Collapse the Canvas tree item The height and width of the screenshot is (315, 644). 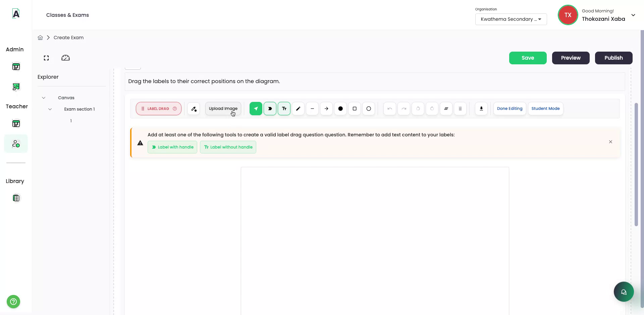pos(44,98)
